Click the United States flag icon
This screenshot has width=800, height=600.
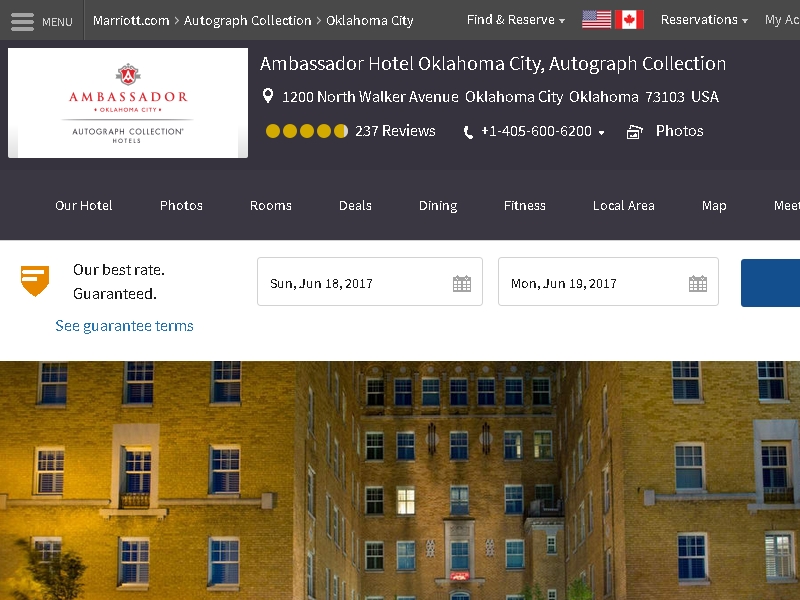pyautogui.click(x=596, y=20)
